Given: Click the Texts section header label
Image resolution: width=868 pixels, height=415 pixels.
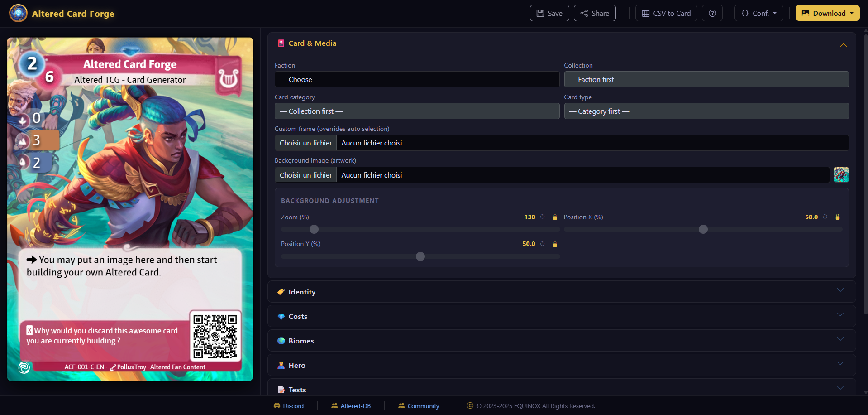Looking at the screenshot, I should pos(297,390).
